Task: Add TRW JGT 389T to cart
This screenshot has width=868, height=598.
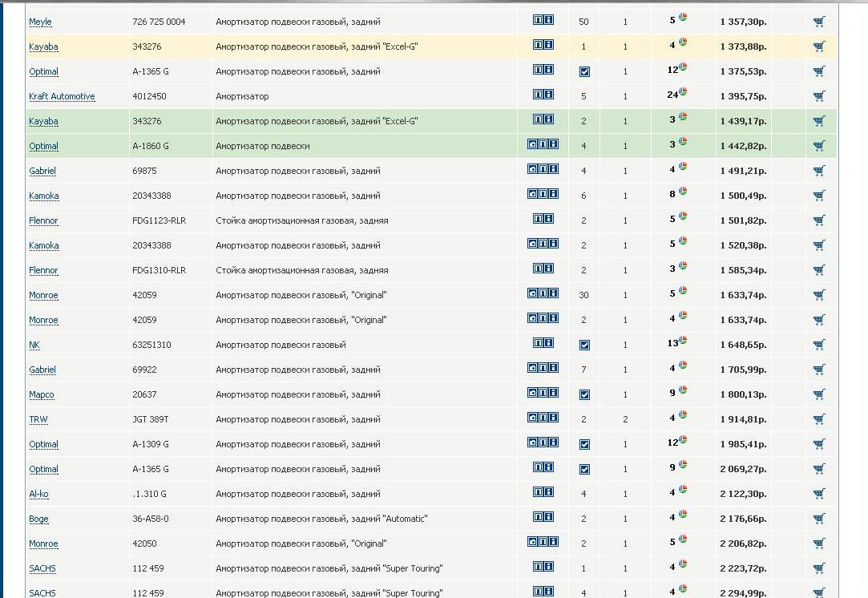Action: (818, 419)
